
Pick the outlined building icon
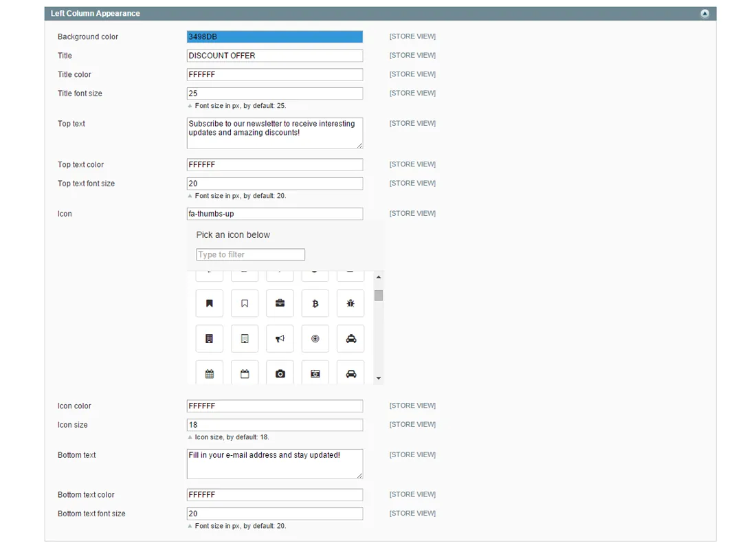(245, 339)
